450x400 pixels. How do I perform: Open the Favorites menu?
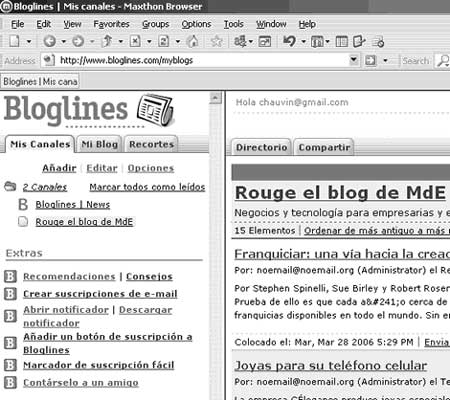[x=111, y=24]
